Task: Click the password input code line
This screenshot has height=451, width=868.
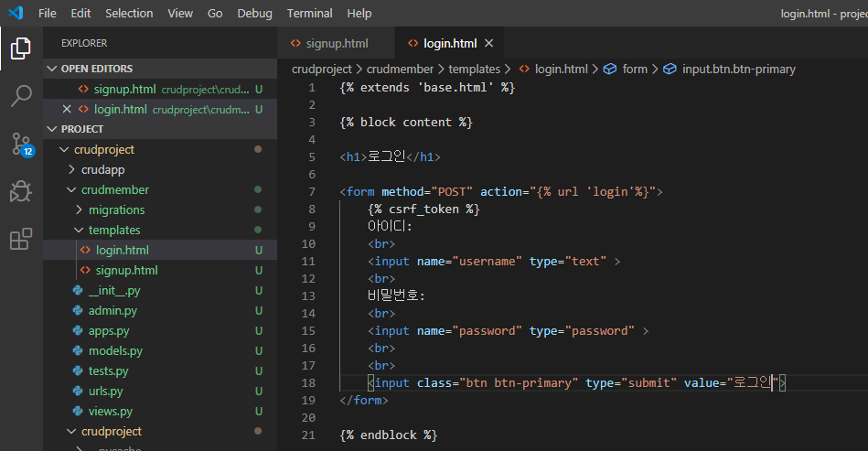Action: (x=509, y=331)
